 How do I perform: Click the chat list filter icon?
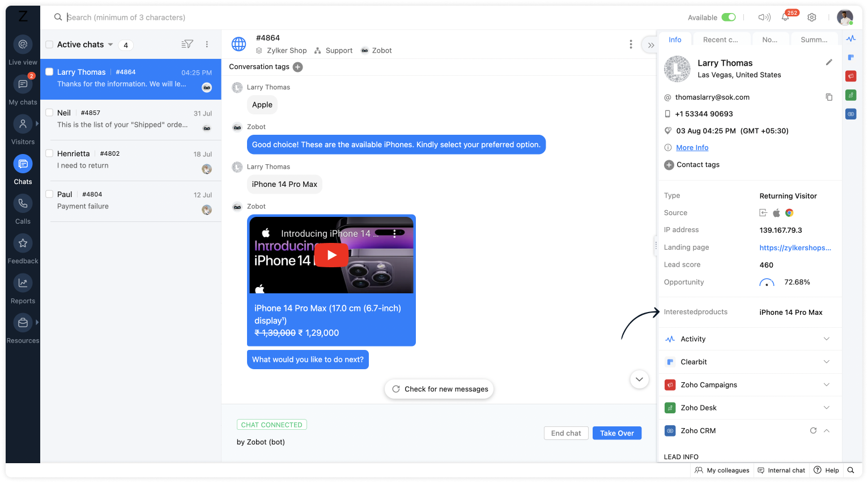tap(187, 44)
